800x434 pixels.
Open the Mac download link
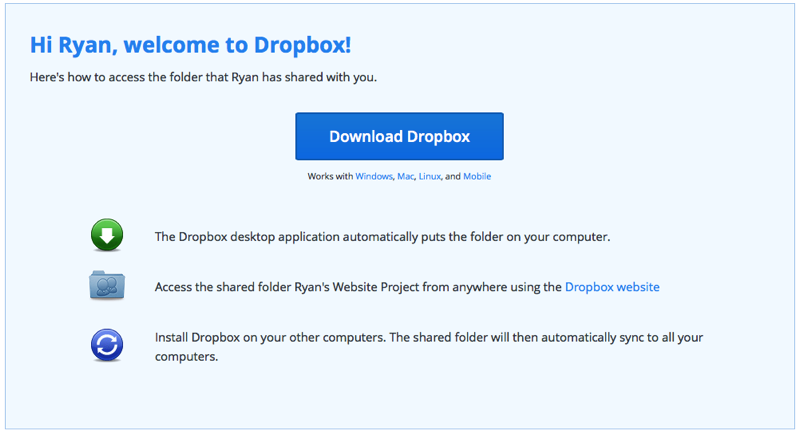pyautogui.click(x=406, y=176)
